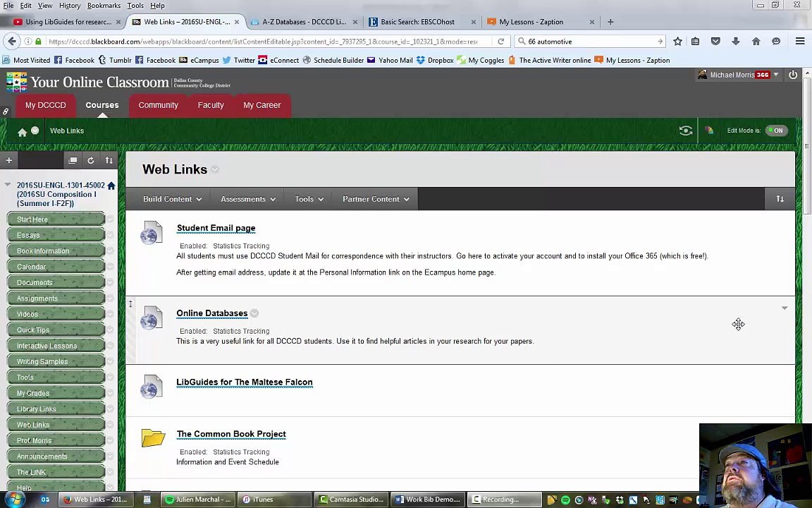Click Start Here menu button
812x508 pixels.
tap(56, 219)
